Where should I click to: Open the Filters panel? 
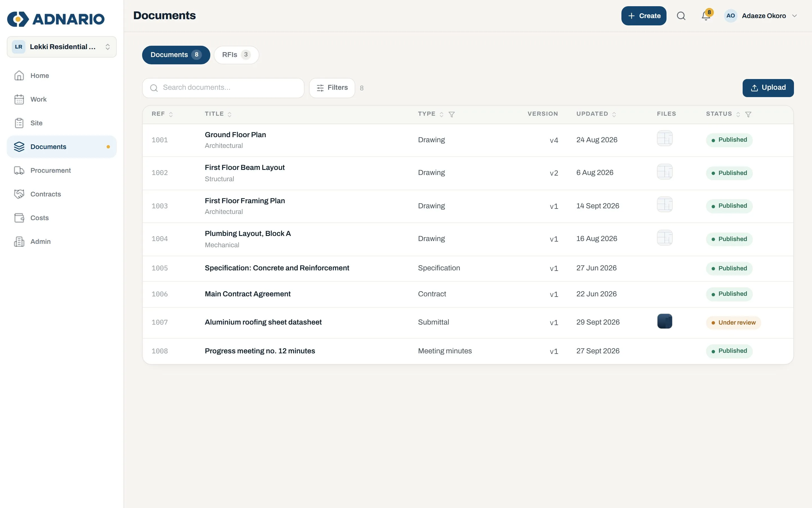point(332,88)
